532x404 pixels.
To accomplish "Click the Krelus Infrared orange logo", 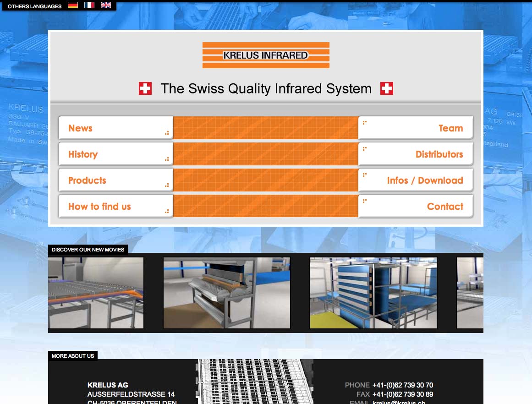I will [266, 55].
